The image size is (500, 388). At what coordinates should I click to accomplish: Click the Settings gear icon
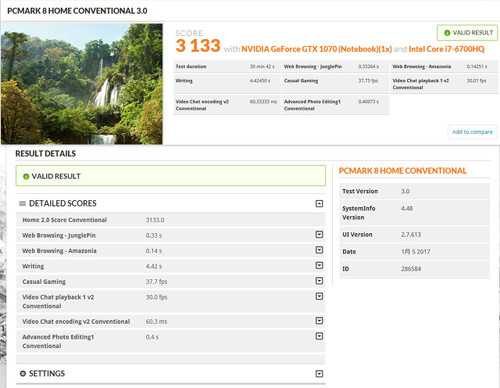pyautogui.click(x=23, y=373)
